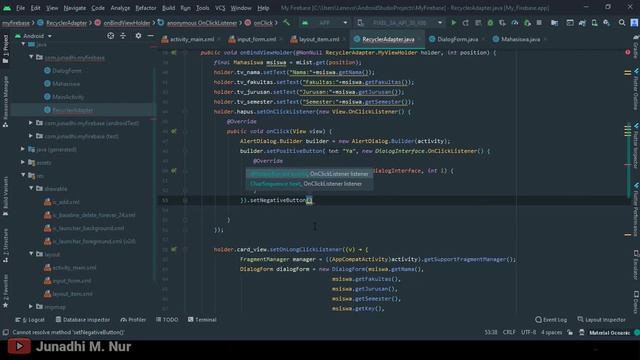Collapse the drawable folder

pos(31,189)
